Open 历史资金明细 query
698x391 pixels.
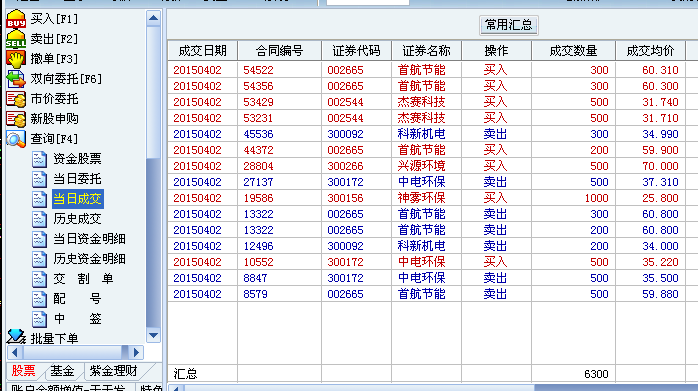89,259
